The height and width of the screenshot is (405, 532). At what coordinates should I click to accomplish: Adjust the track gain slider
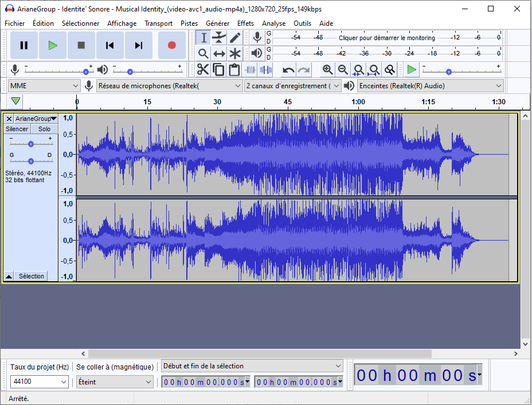click(x=31, y=144)
